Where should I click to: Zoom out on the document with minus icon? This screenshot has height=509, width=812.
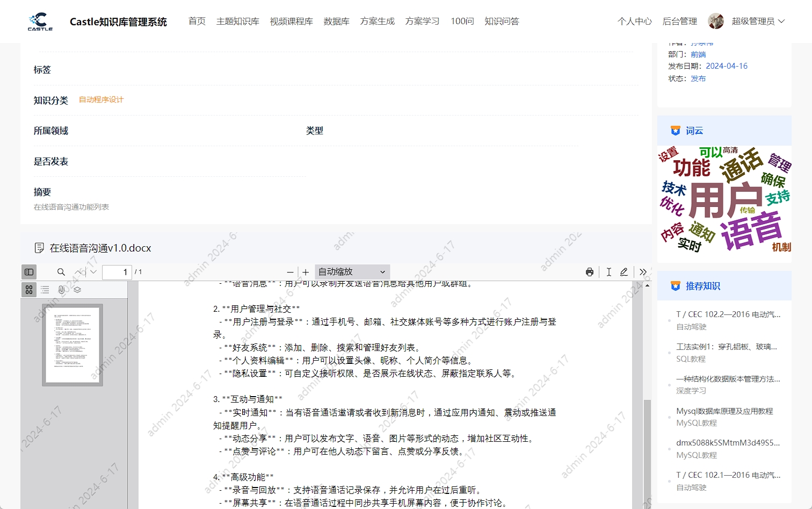pyautogui.click(x=290, y=272)
